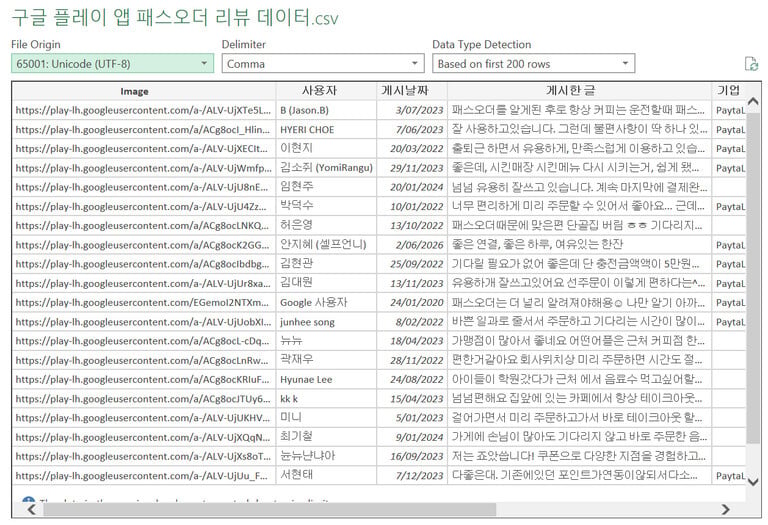Click the review text starting 좋은 연결, 좋은 하루
Screen dimensions: 768x525
[579, 245]
